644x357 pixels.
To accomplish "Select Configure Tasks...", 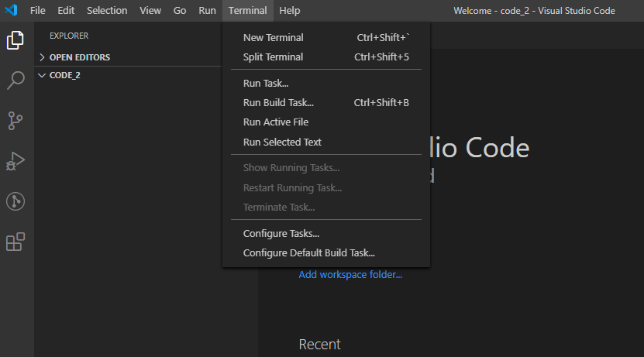I will [326, 234].
